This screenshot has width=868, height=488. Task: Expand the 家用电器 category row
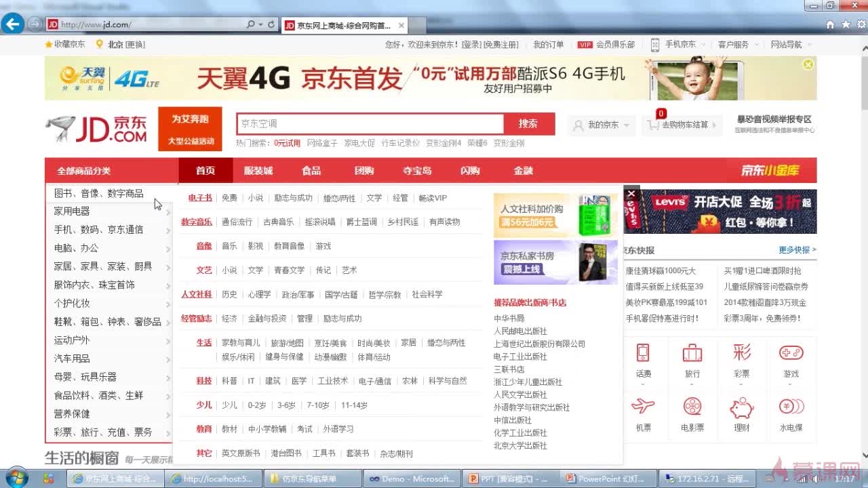coord(108,211)
